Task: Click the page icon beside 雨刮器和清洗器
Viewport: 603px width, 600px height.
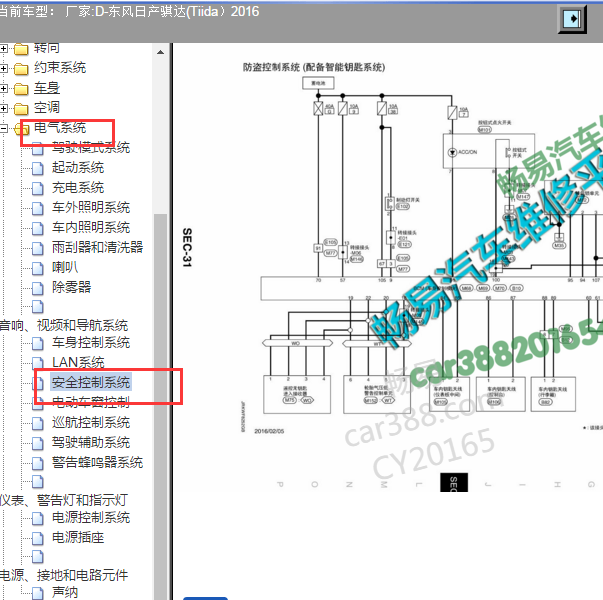Action: coord(38,248)
